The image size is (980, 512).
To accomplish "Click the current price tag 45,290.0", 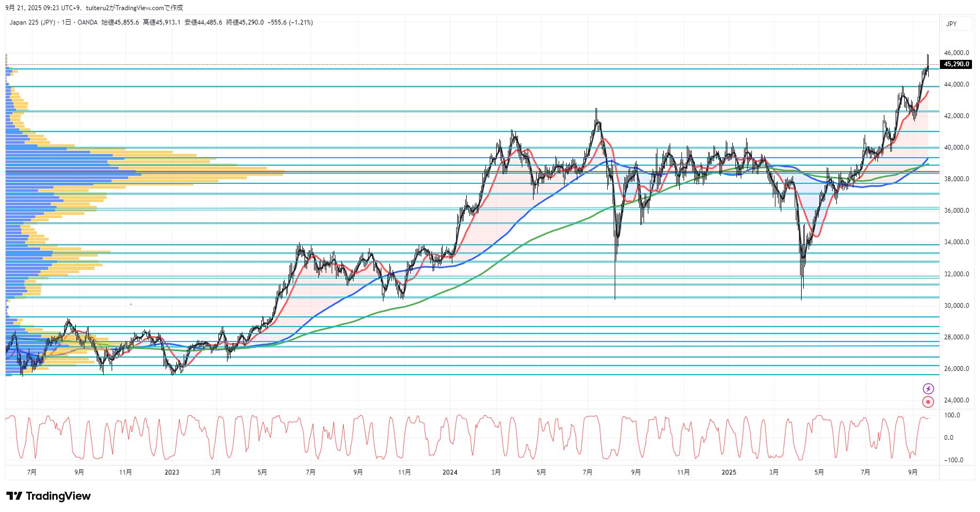I will pyautogui.click(x=956, y=64).
